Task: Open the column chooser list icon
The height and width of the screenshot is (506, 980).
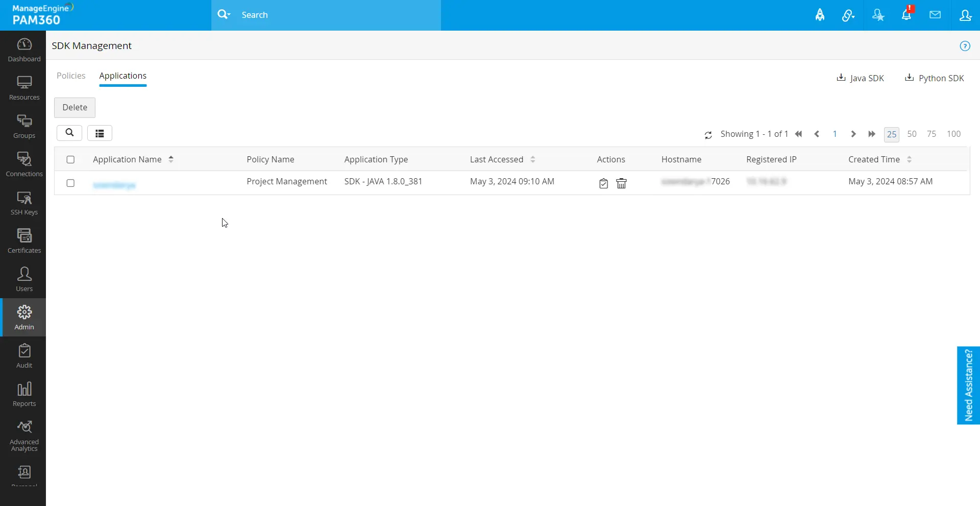Action: point(100,133)
